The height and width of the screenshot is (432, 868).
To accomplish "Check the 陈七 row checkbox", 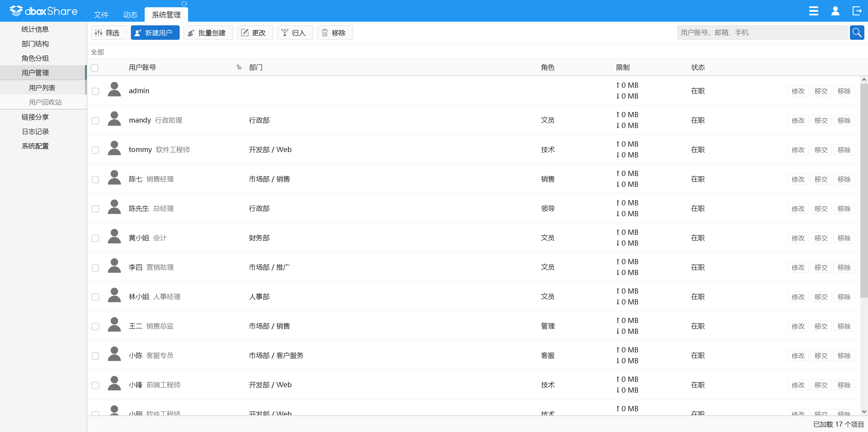I will pos(95,179).
